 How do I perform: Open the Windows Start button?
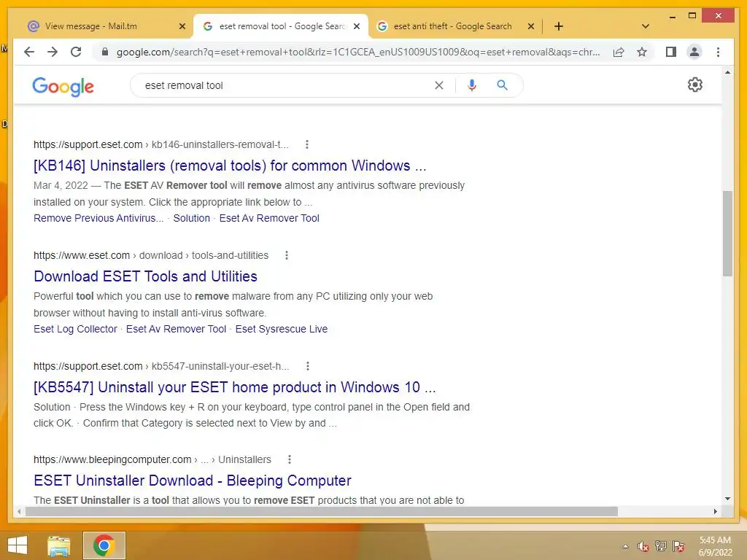pyautogui.click(x=18, y=545)
